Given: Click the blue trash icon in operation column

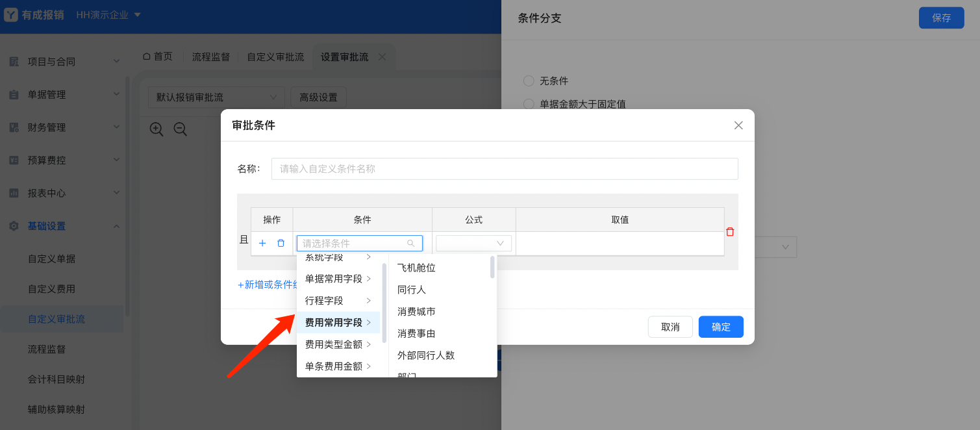Looking at the screenshot, I should 281,243.
